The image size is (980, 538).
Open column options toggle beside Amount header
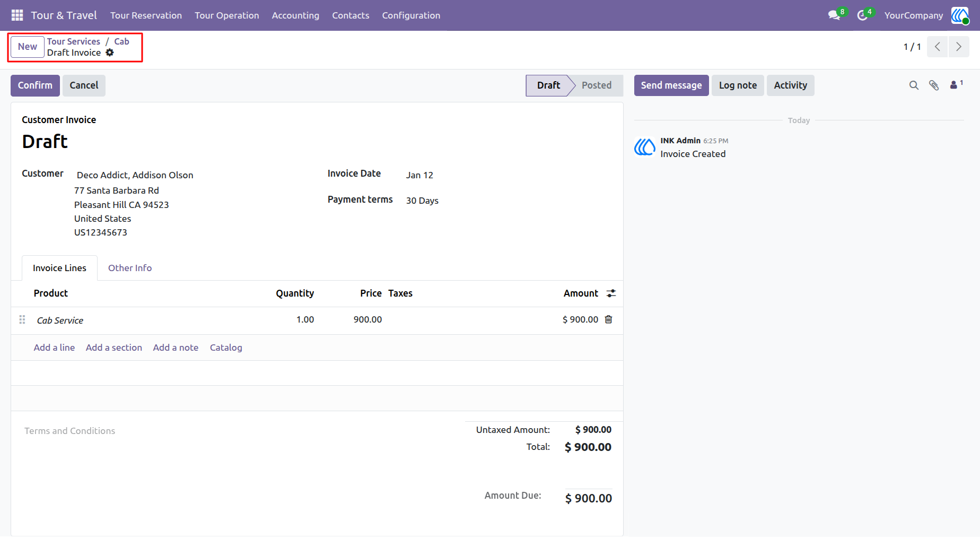coord(611,293)
